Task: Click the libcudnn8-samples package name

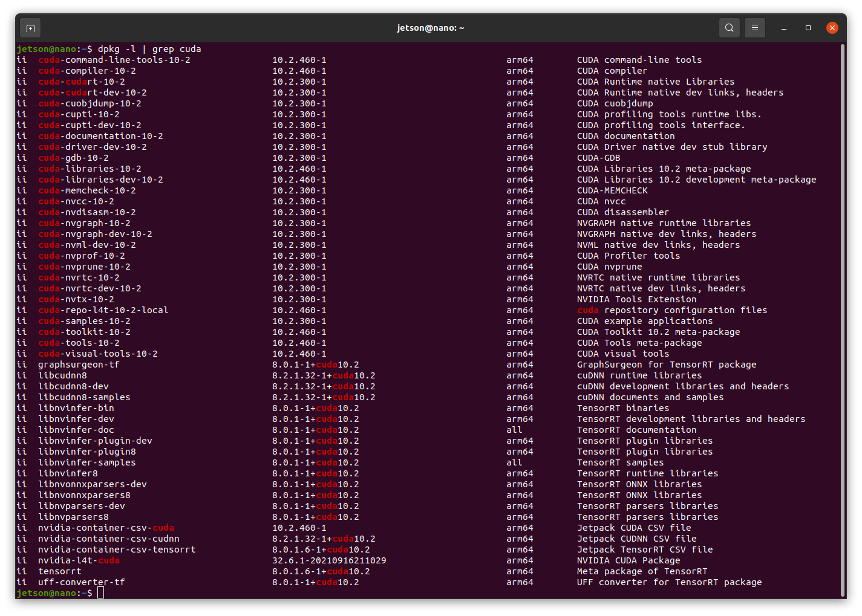Action: (x=85, y=397)
